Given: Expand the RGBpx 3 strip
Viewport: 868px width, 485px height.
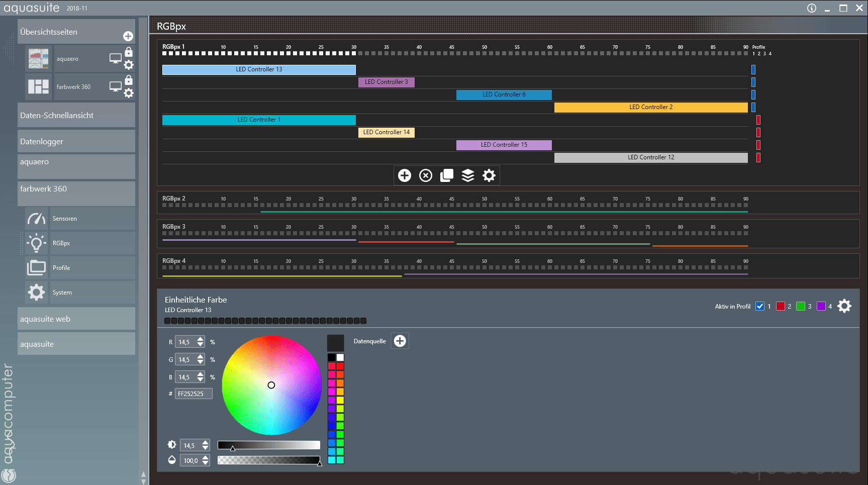Looking at the screenshot, I should tap(508, 234).
